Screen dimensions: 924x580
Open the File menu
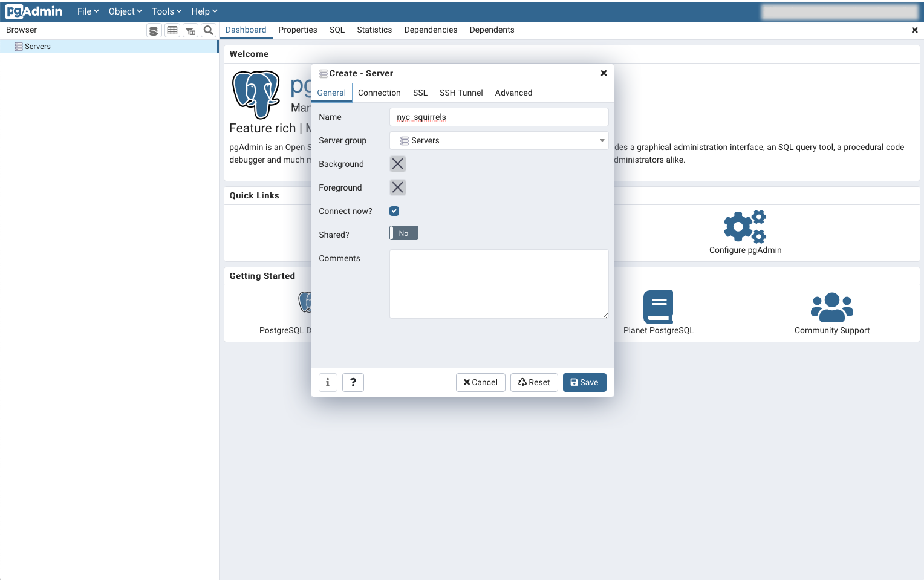click(88, 11)
